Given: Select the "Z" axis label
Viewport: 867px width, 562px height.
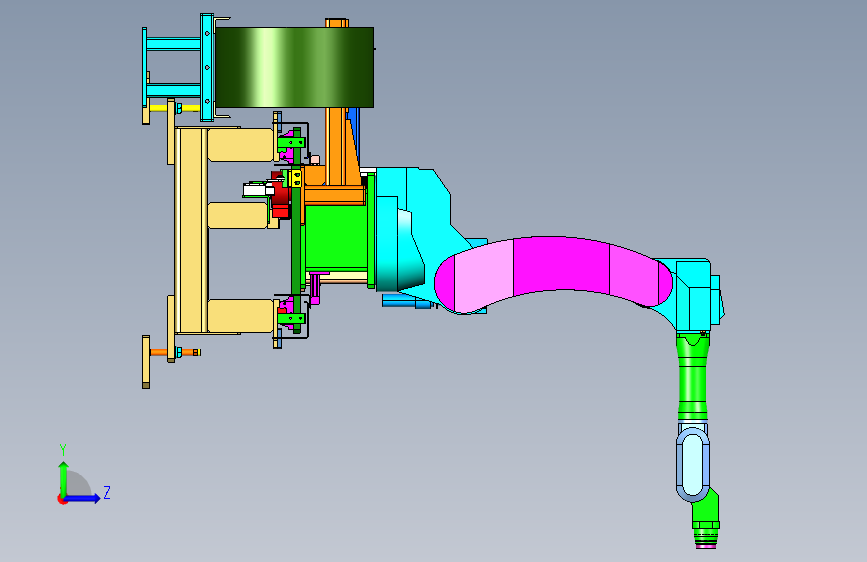Looking at the screenshot, I should [x=107, y=492].
